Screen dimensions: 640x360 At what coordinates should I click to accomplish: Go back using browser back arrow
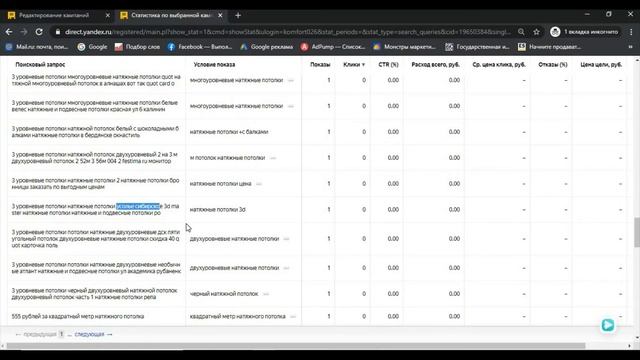click(9, 32)
